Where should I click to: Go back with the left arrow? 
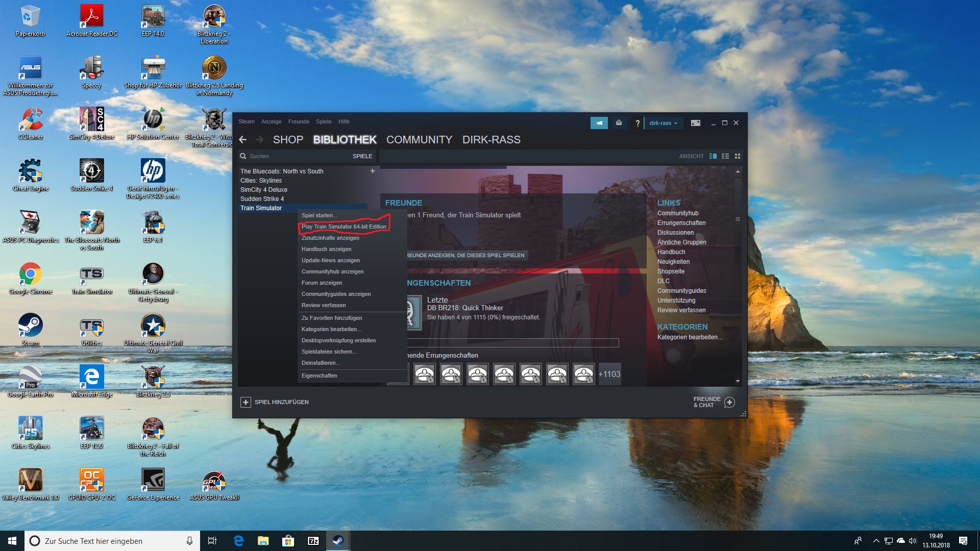pos(243,140)
